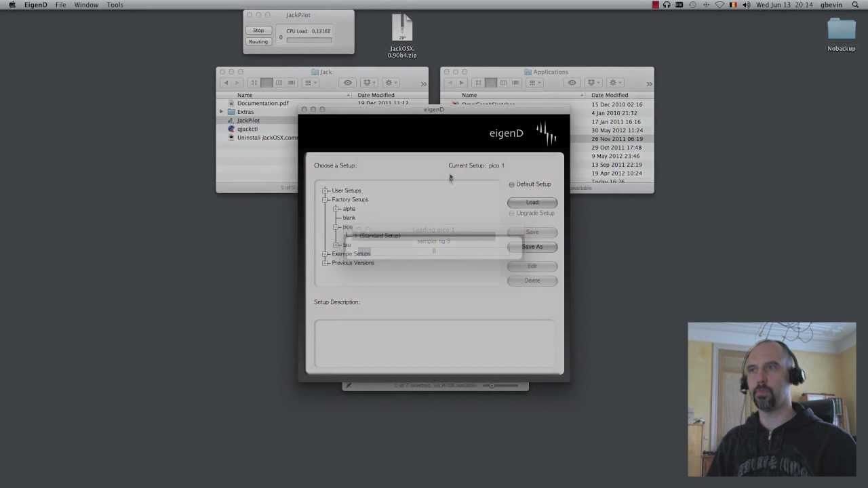The height and width of the screenshot is (488, 868).
Task: Select JackPilot row in Jack window
Action: click(x=258, y=121)
